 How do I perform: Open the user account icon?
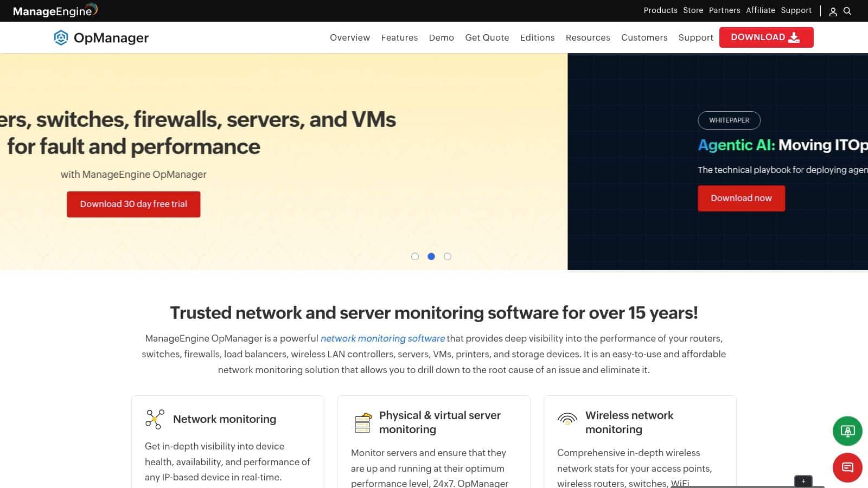pyautogui.click(x=833, y=11)
